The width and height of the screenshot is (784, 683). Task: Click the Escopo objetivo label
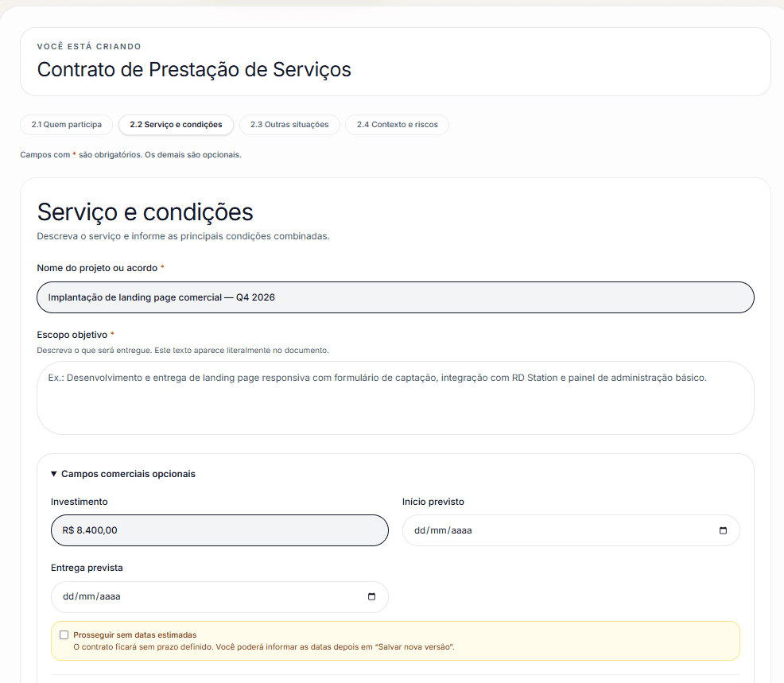click(72, 335)
